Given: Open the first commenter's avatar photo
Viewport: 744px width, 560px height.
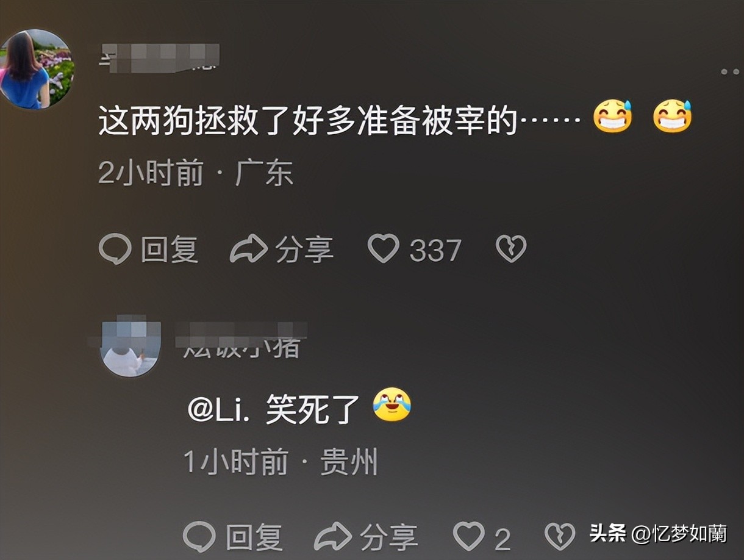Looking at the screenshot, I should click(x=36, y=69).
